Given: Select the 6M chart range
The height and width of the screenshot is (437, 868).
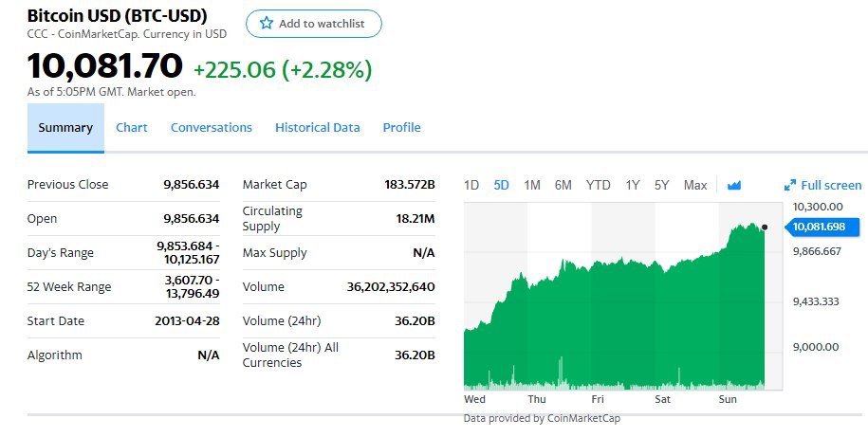Looking at the screenshot, I should coord(563,185).
